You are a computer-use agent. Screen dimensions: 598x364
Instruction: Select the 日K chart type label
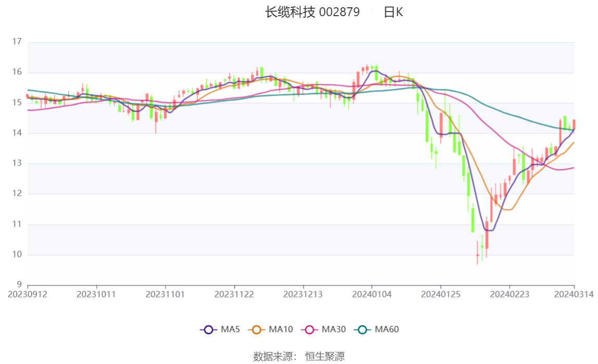point(393,12)
